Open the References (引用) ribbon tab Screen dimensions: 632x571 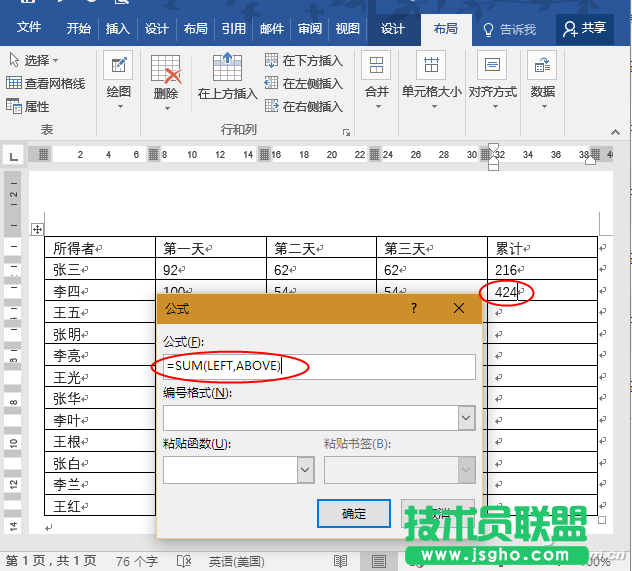click(233, 29)
